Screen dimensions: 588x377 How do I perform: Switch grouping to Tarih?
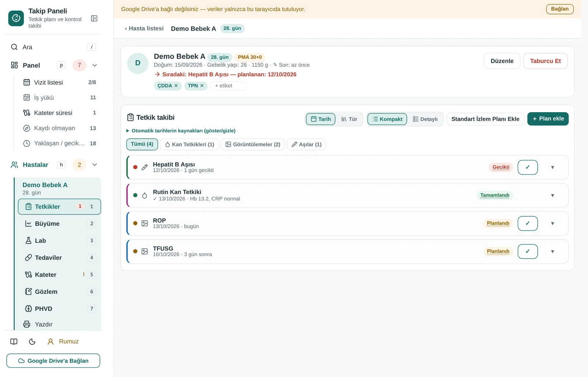(320, 119)
